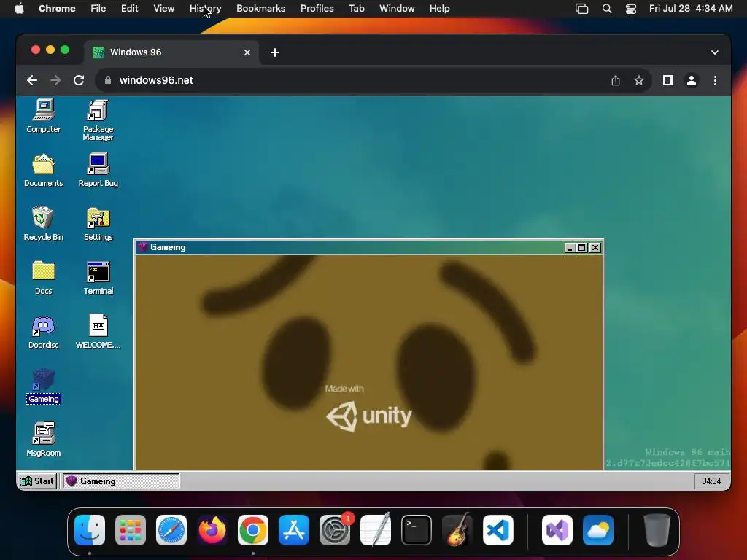Open Spotlight search in menu bar

[606, 9]
